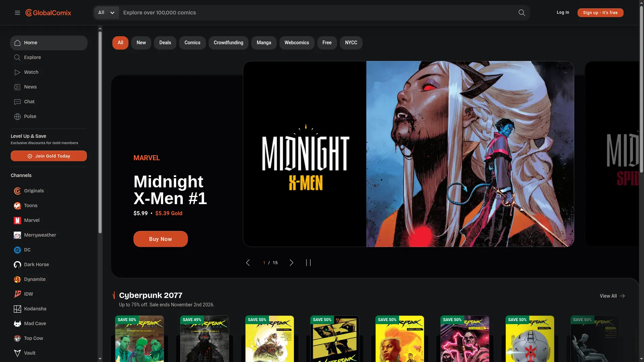Open the Chat bubble icon
Image resolution: width=644 pixels, height=362 pixels.
tap(17, 102)
